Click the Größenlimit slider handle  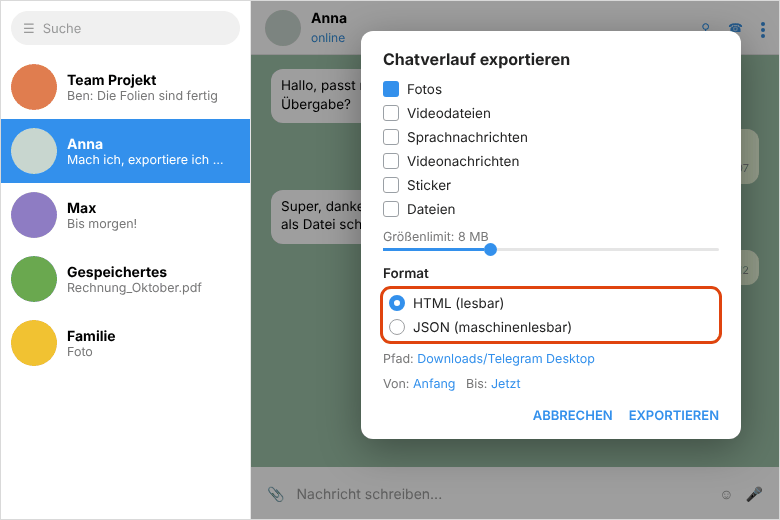click(x=490, y=249)
